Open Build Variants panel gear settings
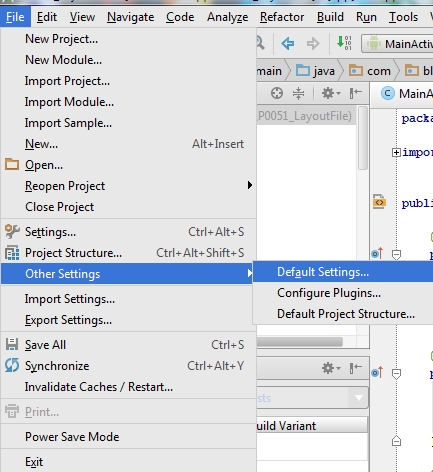Image resolution: width=433 pixels, height=472 pixels. tap(331, 368)
